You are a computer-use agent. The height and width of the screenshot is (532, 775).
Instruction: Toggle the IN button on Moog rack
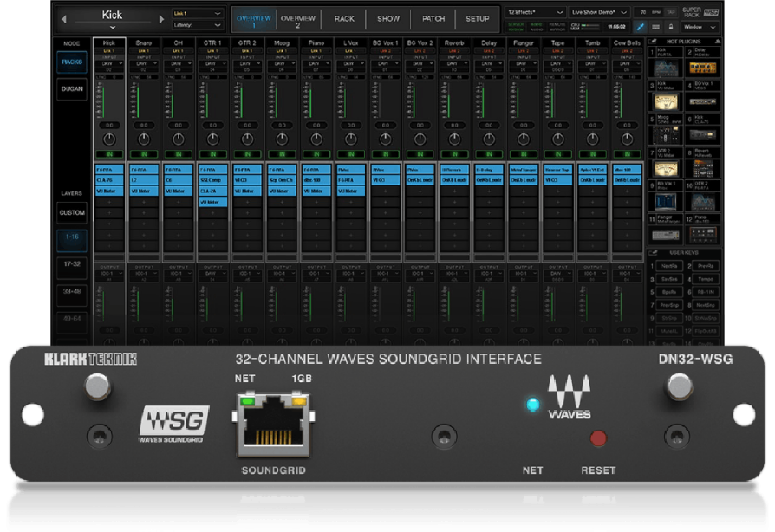pos(282,154)
